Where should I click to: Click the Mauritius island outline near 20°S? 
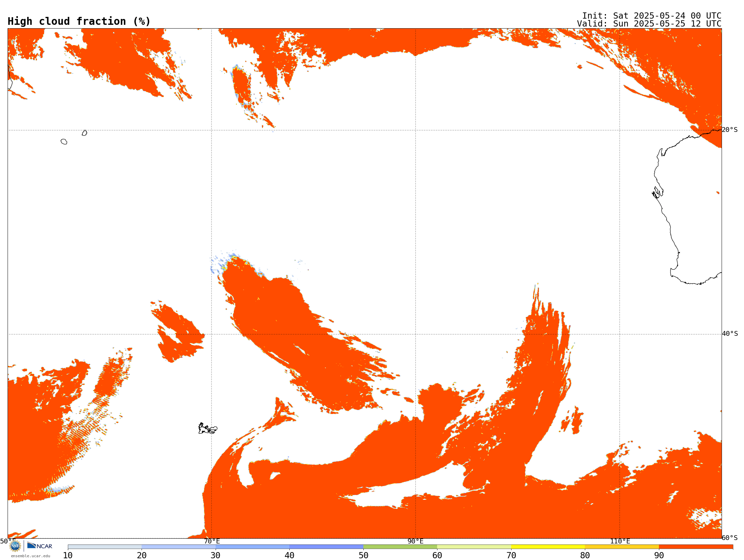(84, 133)
